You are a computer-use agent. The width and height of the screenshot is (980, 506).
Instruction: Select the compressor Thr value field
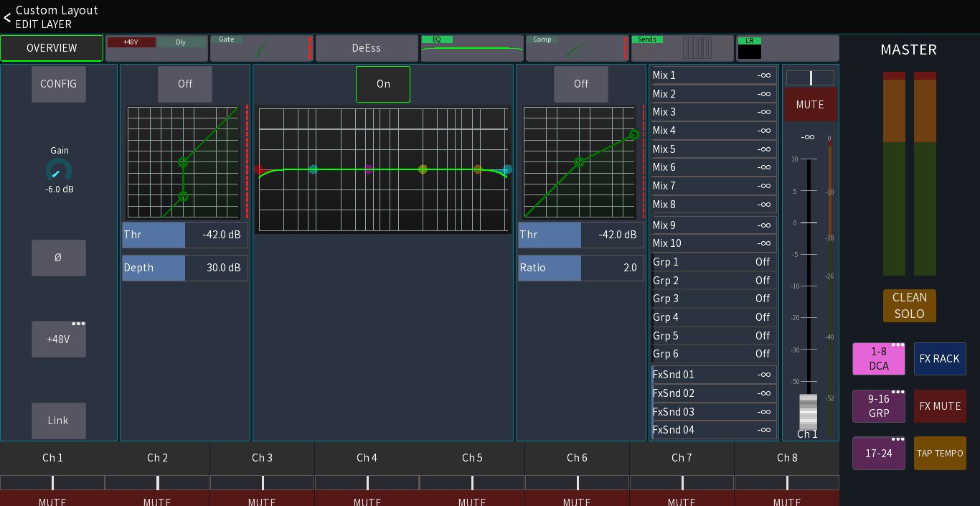[581, 235]
